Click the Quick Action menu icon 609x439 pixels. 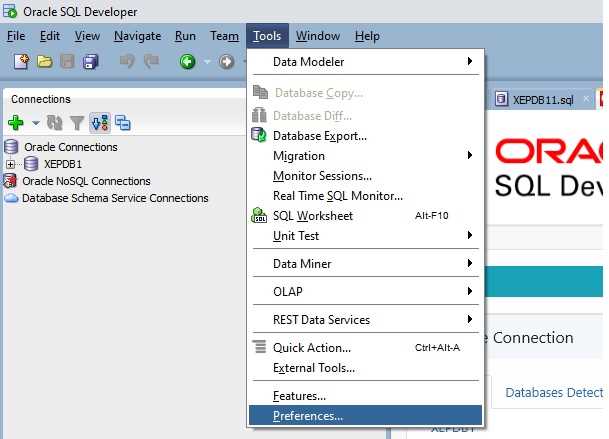pyautogui.click(x=259, y=347)
